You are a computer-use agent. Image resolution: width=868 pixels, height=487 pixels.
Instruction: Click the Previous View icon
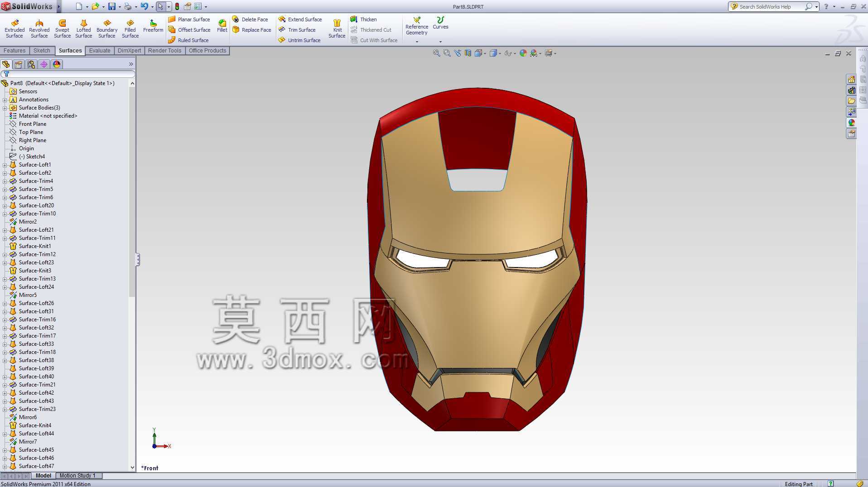tap(457, 53)
